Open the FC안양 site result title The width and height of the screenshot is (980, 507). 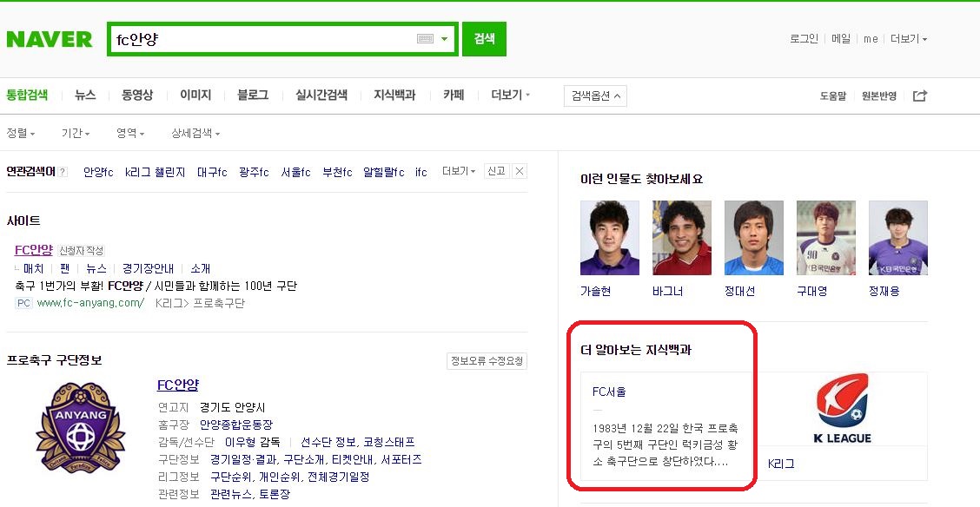coord(34,250)
